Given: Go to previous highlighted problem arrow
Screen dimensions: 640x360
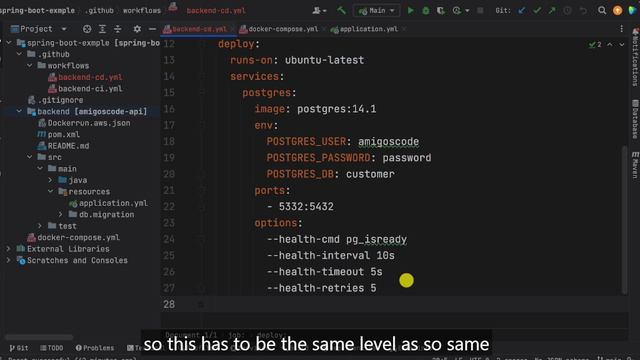Looking at the screenshot, I should click(609, 44).
